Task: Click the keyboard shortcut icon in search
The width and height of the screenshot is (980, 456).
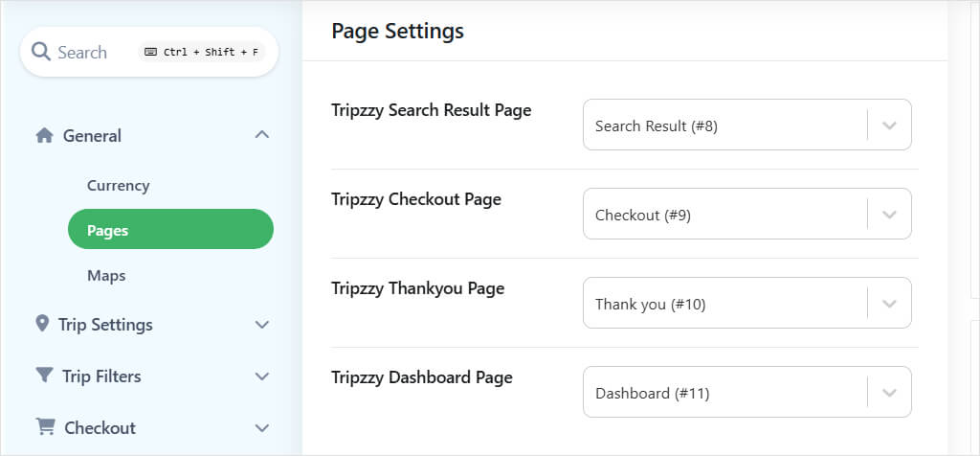Action: coord(150,52)
